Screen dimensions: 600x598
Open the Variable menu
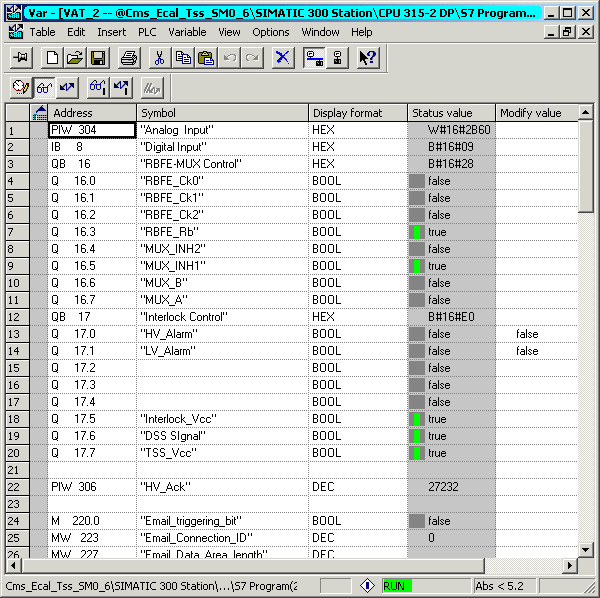[187, 32]
